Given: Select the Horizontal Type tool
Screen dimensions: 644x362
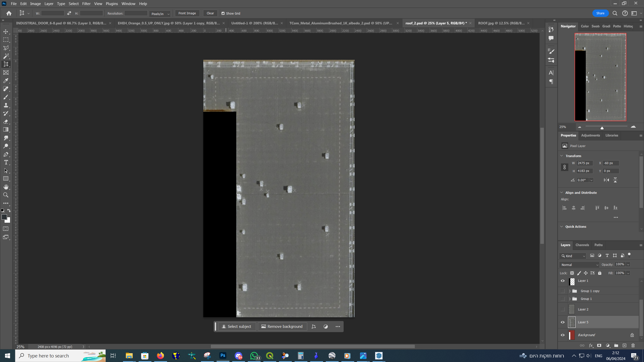Looking at the screenshot, I should click(x=6, y=162).
